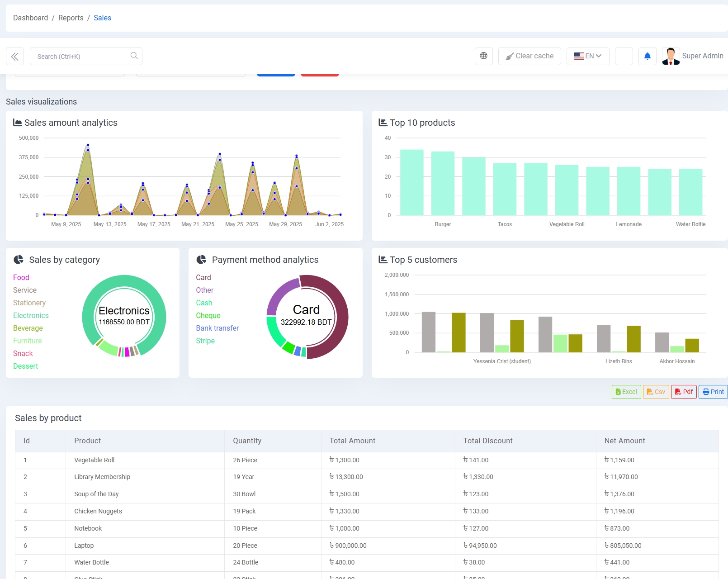Viewport: 728px width, 579px height.
Task: Open the Super Admin profile menu
Action: coord(693,56)
